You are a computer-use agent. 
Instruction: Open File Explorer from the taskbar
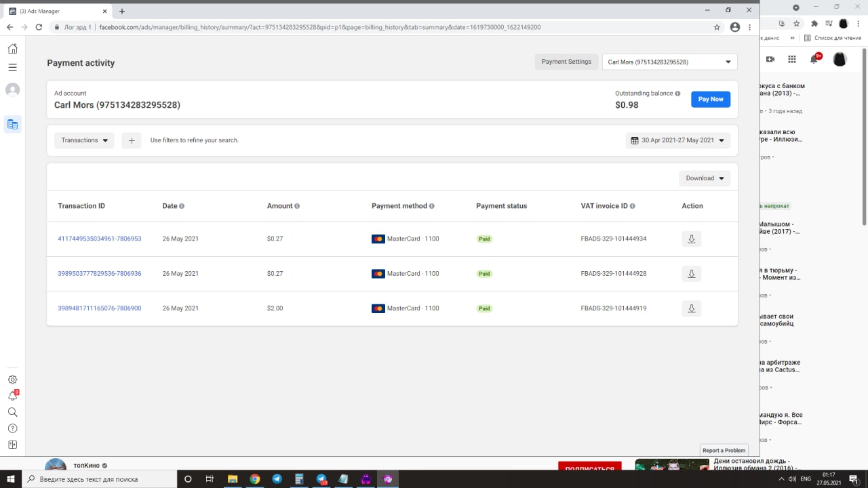click(232, 479)
